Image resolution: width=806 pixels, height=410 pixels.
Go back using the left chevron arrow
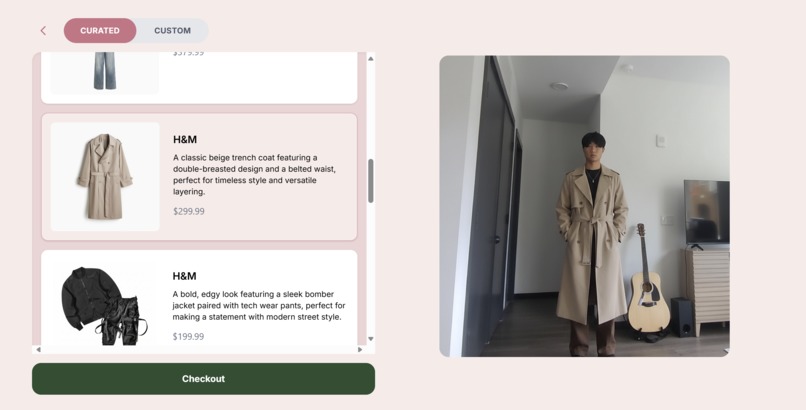coord(43,31)
